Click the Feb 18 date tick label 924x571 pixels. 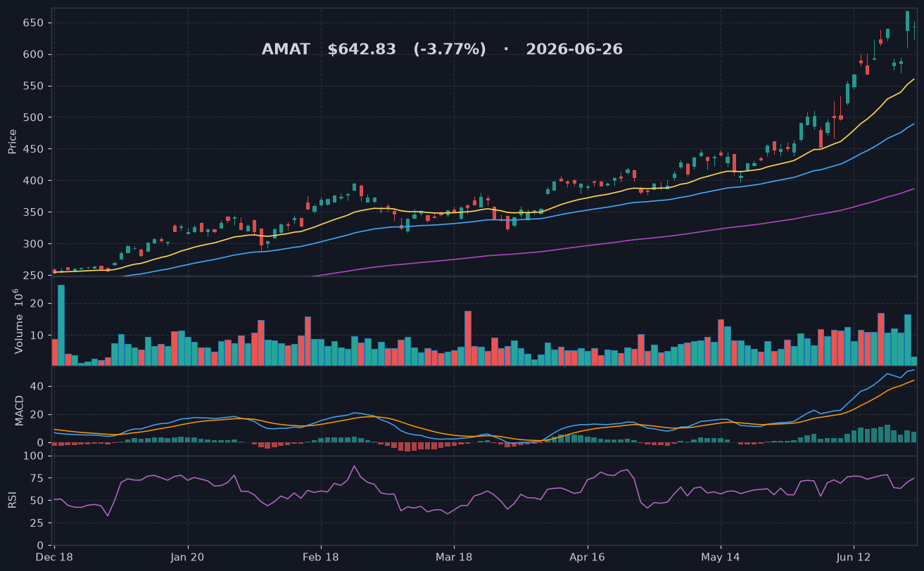321,557
